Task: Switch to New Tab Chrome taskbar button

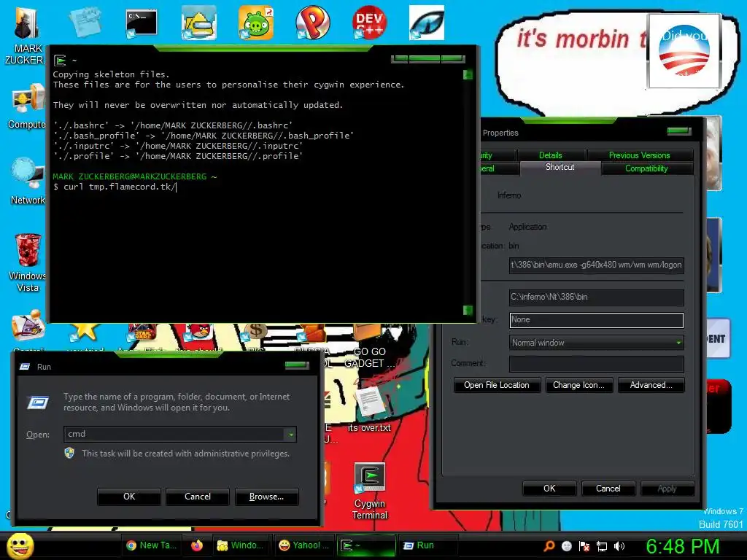Action: pyautogui.click(x=151, y=545)
